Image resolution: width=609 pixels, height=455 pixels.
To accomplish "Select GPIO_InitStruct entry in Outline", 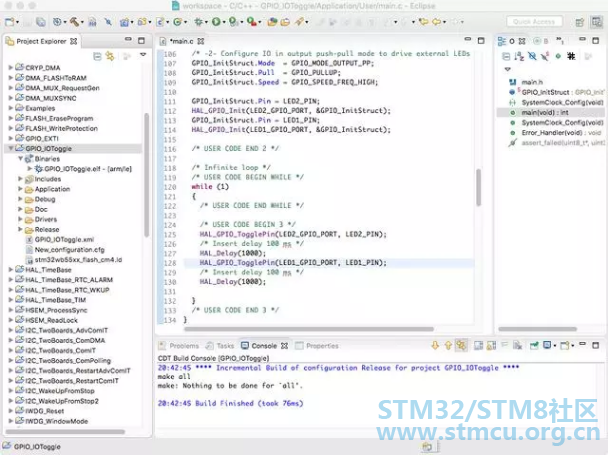I will click(x=556, y=92).
